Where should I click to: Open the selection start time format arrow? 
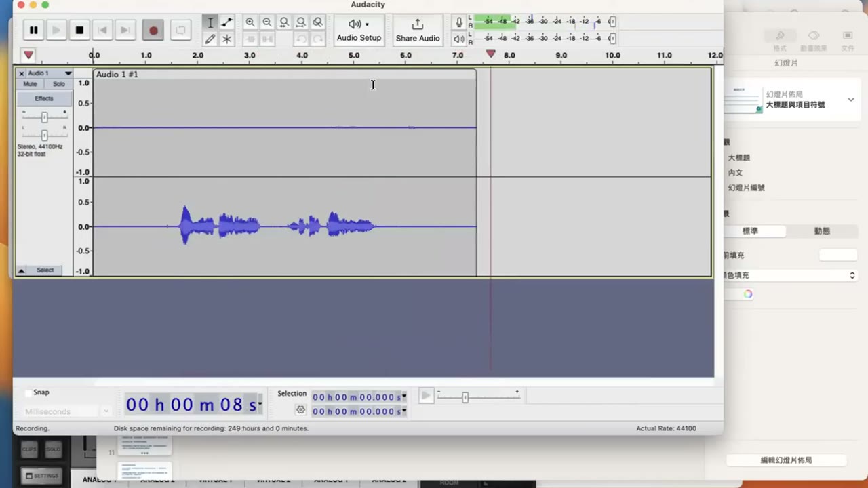[x=404, y=396]
